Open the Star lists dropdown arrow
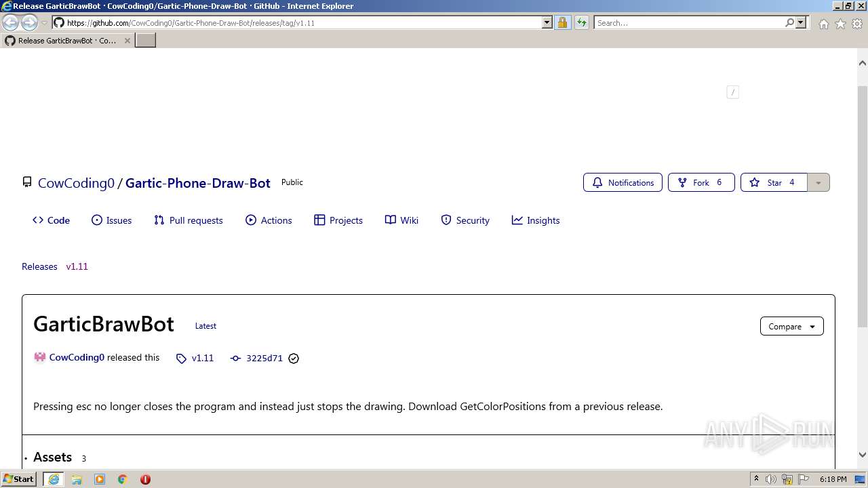The width and height of the screenshot is (868, 488). (818, 183)
